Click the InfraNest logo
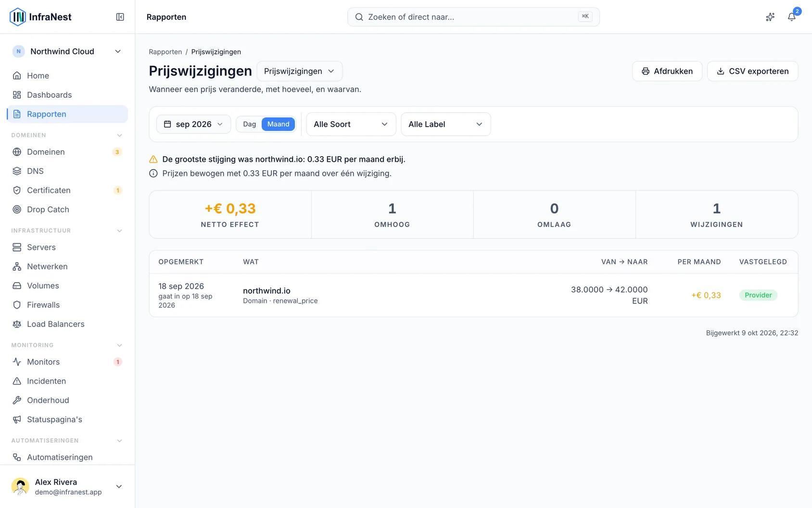Viewport: 812px width, 508px height. click(40, 17)
